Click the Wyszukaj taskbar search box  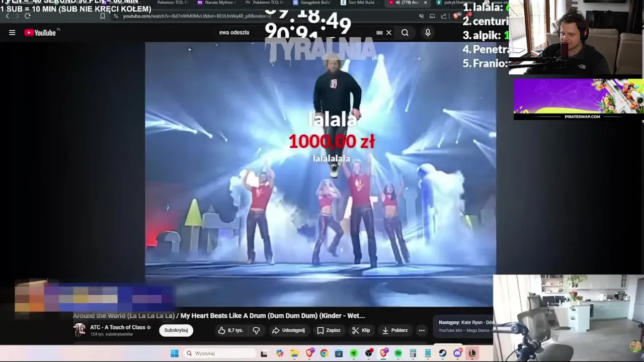tap(220, 353)
